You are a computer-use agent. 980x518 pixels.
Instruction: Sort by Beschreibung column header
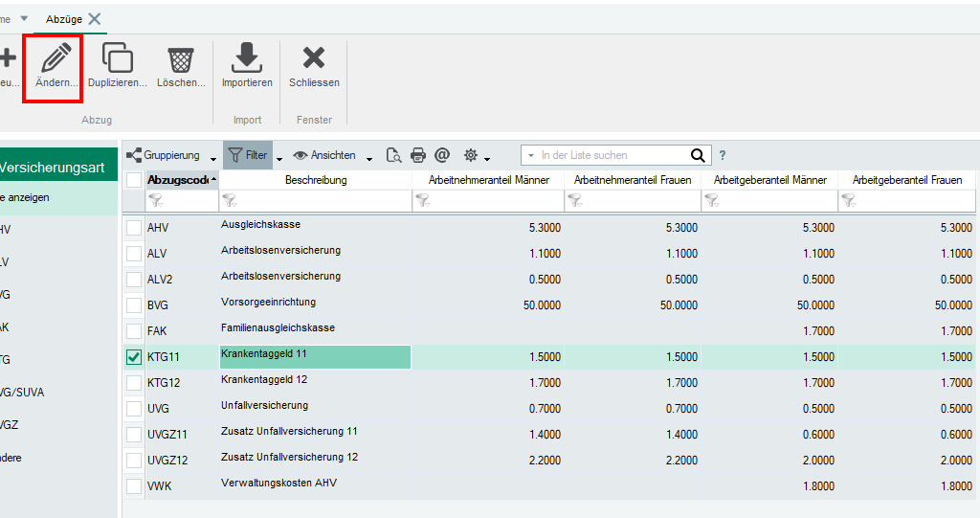click(x=316, y=180)
